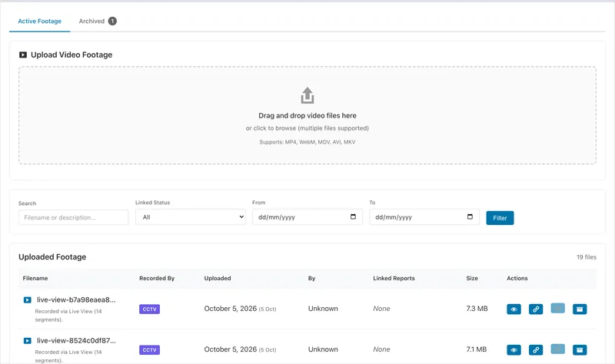Image resolution: width=615 pixels, height=364 pixels.
Task: Click the '19 files' count text
Action: pos(587,257)
